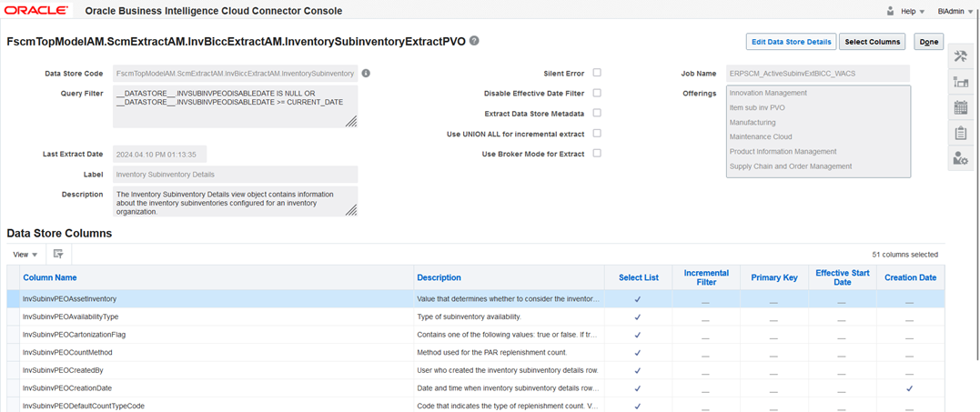
Task: Toggle Use UNION ALL for incremental extract
Action: pyautogui.click(x=597, y=133)
